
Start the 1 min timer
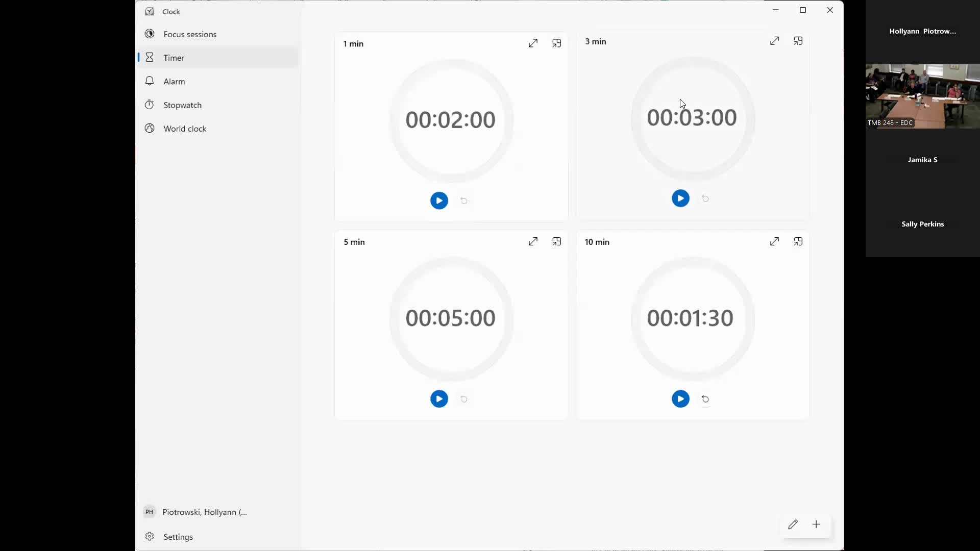click(439, 201)
